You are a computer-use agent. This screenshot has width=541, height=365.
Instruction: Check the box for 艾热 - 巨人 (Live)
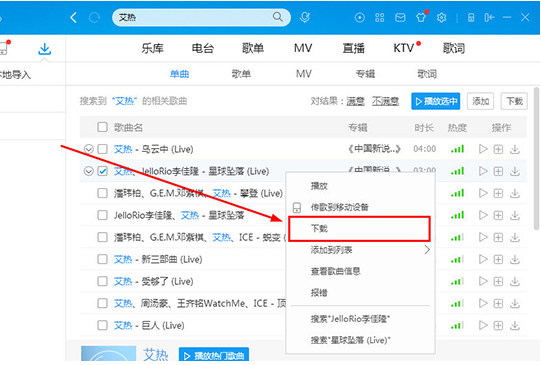click(102, 325)
